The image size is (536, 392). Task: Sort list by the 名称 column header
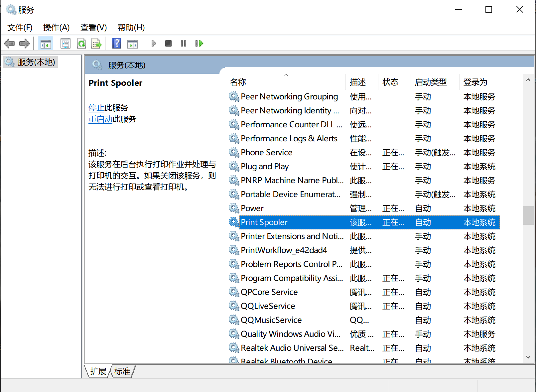coord(238,82)
